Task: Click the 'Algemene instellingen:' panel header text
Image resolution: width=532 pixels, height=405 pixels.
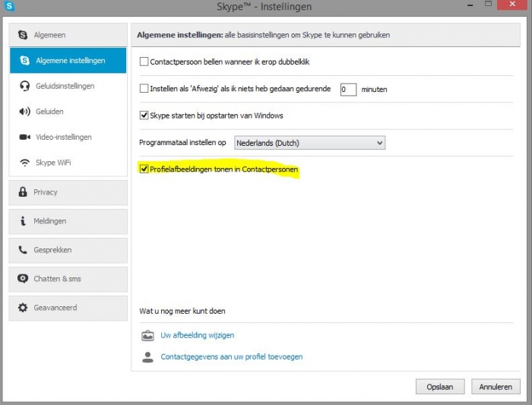Action: pos(180,35)
